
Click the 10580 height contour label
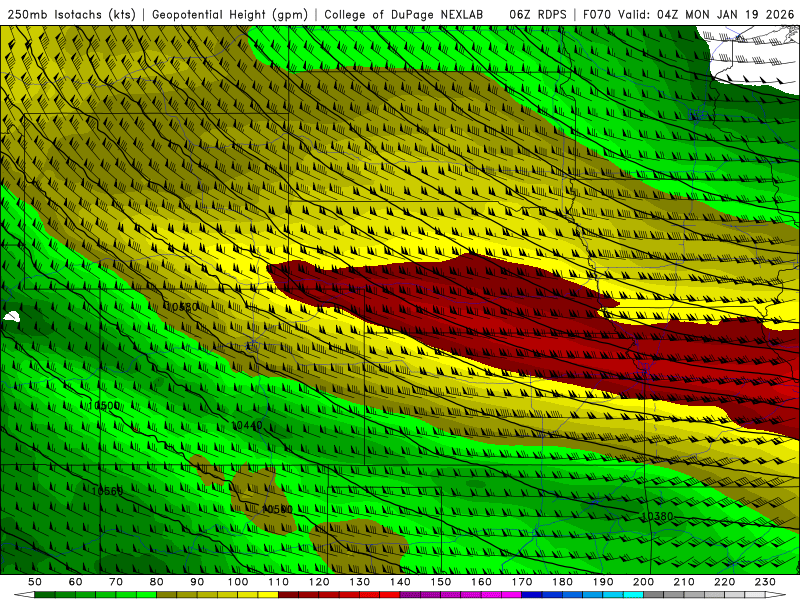pos(181,307)
